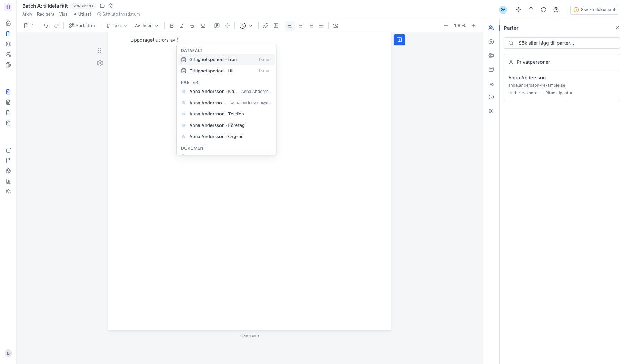The image size is (624, 364).
Task: Open block settings gear beside page
Action: (100, 63)
